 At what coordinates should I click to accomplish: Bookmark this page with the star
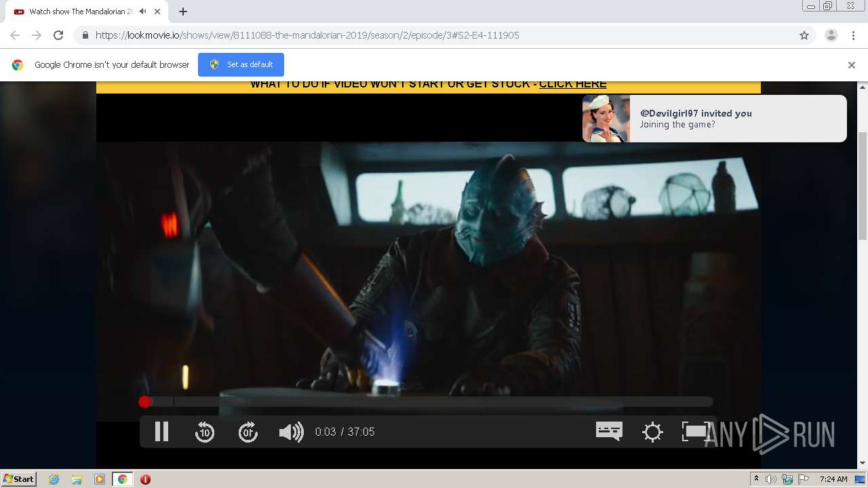[804, 35]
